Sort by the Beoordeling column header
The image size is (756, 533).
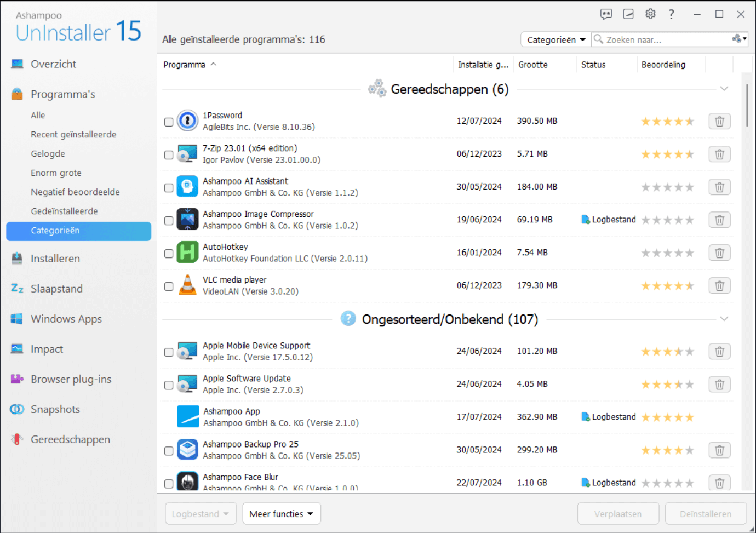(x=663, y=65)
